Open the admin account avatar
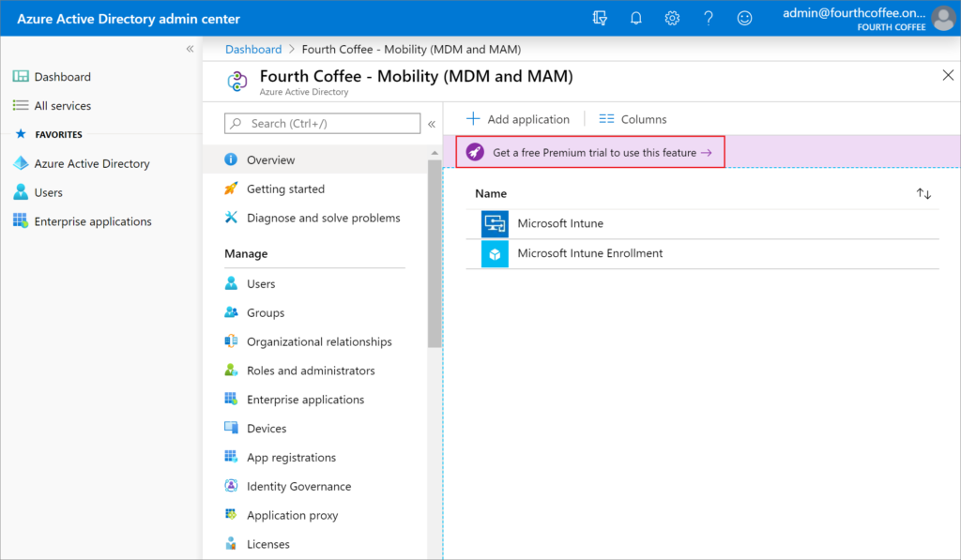This screenshot has width=961, height=560. pos(943,19)
